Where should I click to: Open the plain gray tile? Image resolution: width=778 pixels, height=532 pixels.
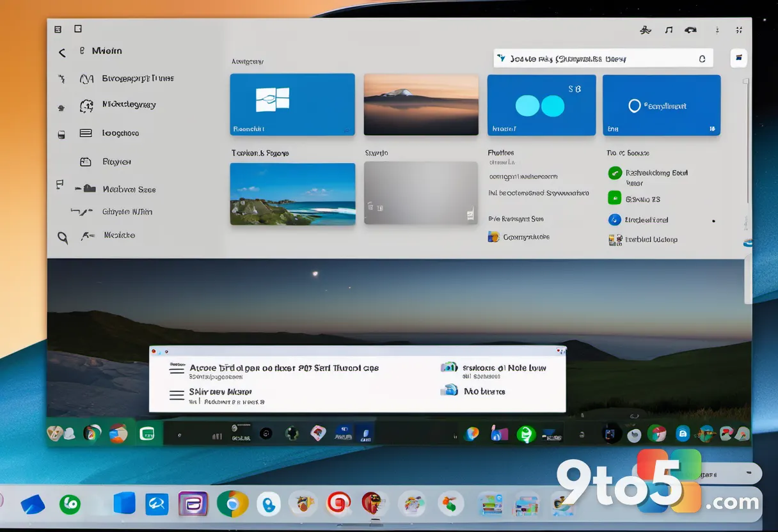(421, 192)
